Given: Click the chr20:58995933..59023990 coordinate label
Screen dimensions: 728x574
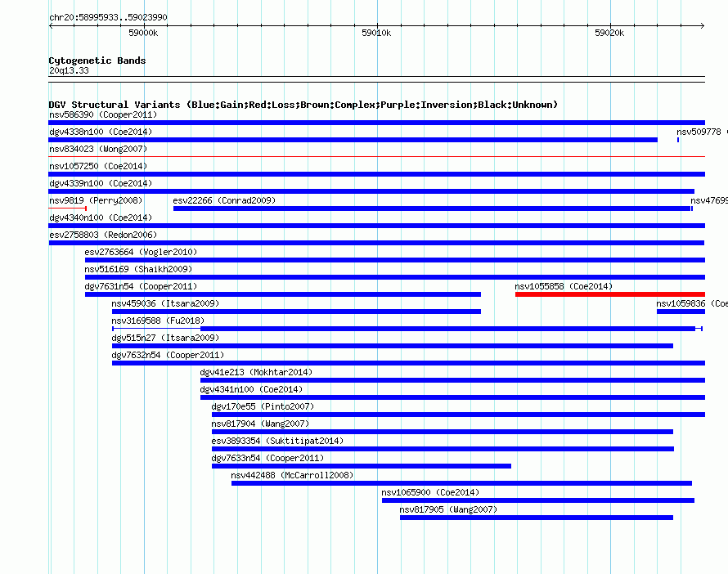Looking at the screenshot, I should point(108,17).
